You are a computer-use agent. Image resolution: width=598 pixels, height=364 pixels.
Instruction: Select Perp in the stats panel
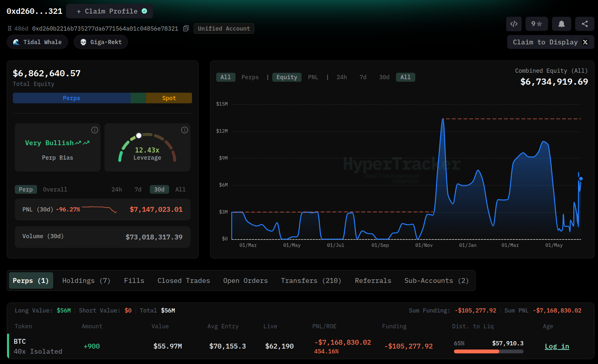click(26, 190)
